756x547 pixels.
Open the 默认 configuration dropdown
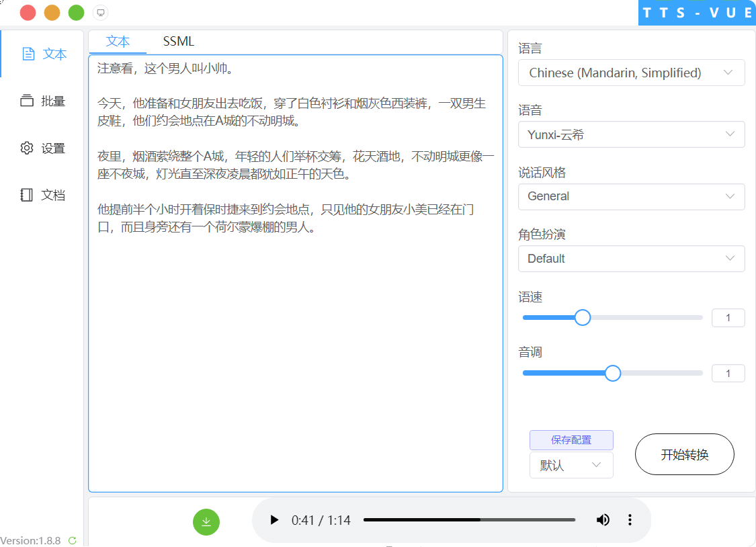(571, 465)
